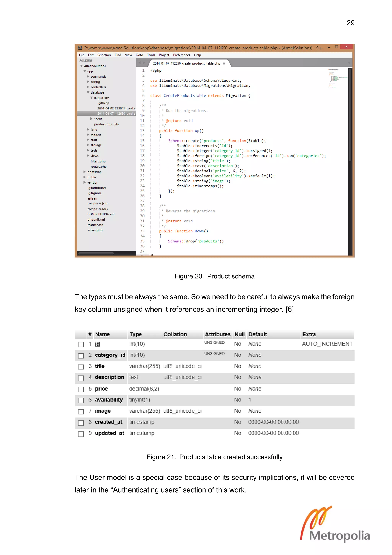Viewport: 392px width, 555px height.
Task: Open production.sqlite in the sidebar
Action: 106,124
